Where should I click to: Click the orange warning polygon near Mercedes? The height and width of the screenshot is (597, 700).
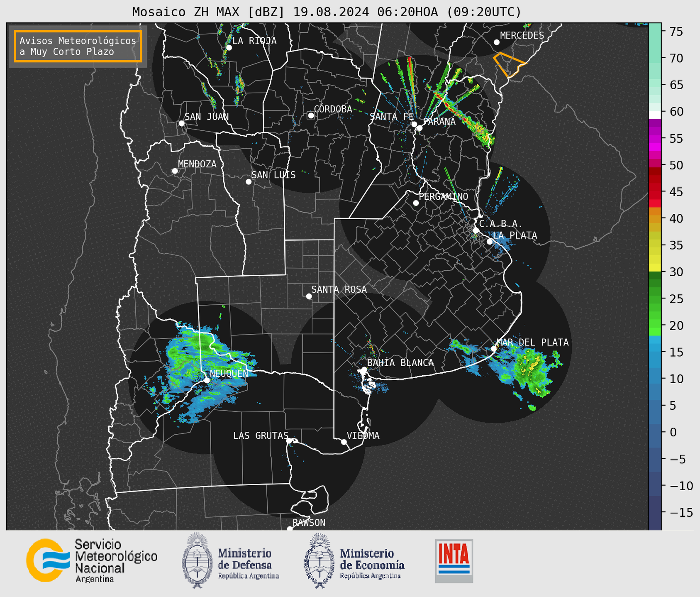[509, 64]
